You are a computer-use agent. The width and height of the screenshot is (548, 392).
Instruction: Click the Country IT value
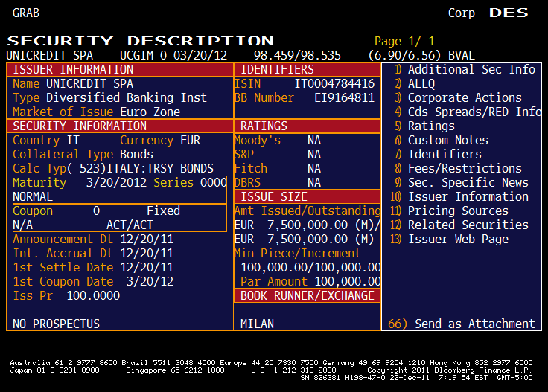pos(73,141)
